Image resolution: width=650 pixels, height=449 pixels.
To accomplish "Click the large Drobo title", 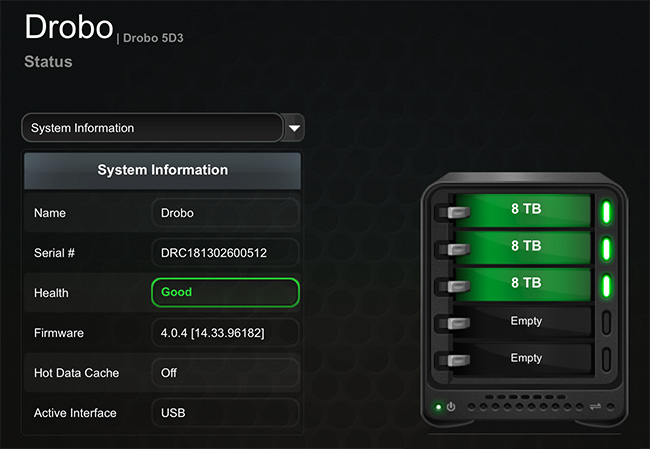I will click(69, 27).
